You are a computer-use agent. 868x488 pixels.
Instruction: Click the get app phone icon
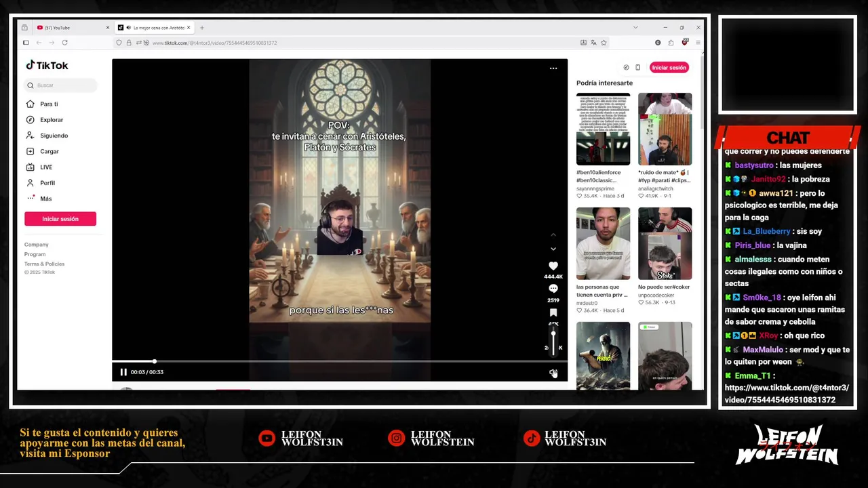[x=637, y=68]
